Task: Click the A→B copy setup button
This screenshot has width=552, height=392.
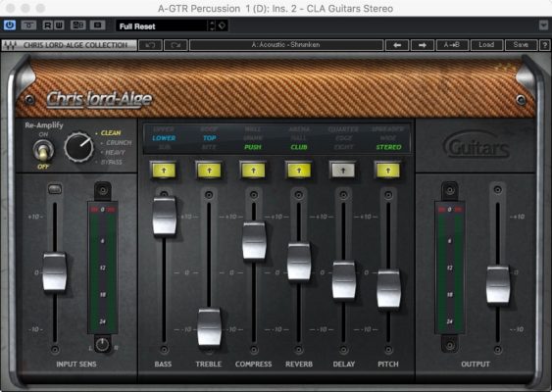Action: (x=452, y=45)
